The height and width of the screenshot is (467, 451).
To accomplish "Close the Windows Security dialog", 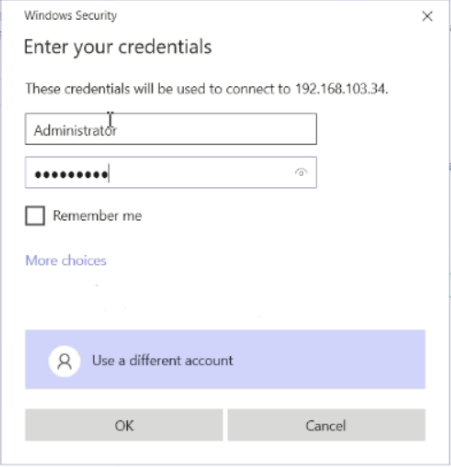I will point(427,16).
